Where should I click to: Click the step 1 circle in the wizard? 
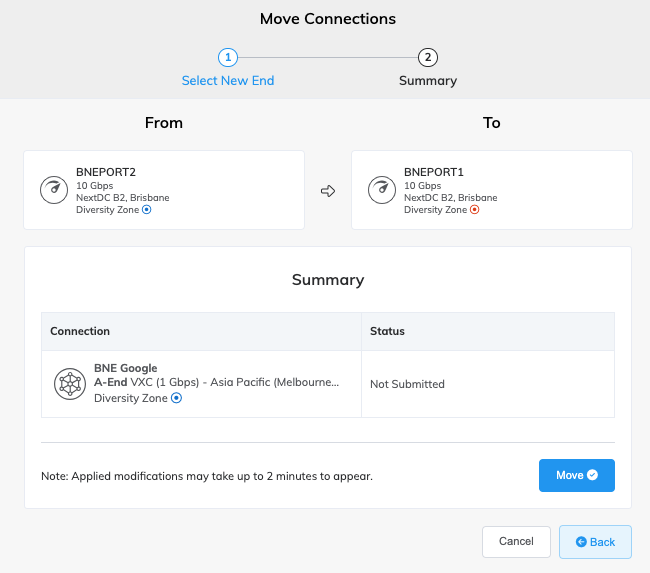pyautogui.click(x=228, y=57)
